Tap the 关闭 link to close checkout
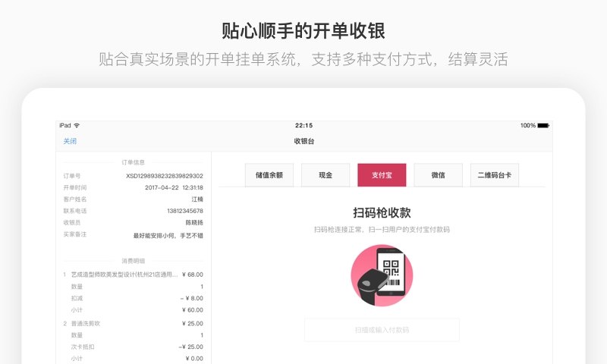The width and height of the screenshot is (607, 364). click(x=70, y=142)
